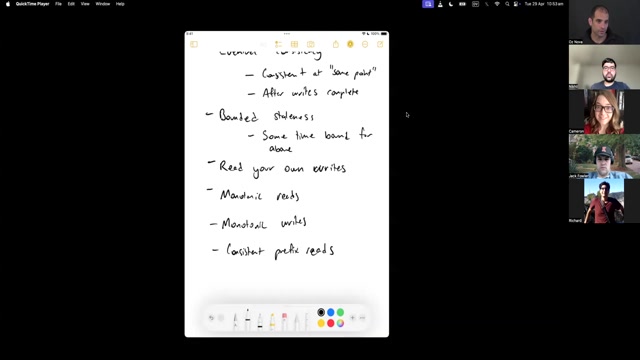Viewport: 640px width, 360px height.
Task: Choose the pink eraser tool
Action: pos(284,321)
